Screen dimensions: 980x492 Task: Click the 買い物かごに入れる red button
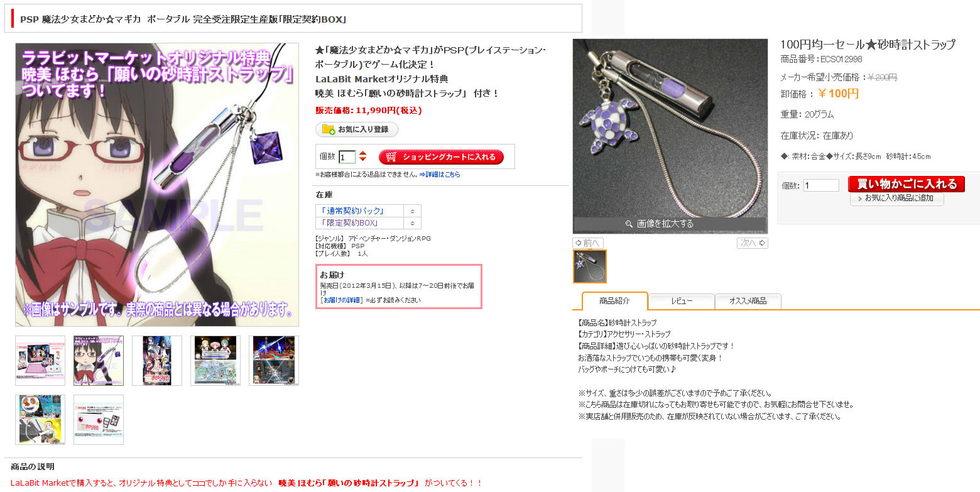pyautogui.click(x=906, y=183)
